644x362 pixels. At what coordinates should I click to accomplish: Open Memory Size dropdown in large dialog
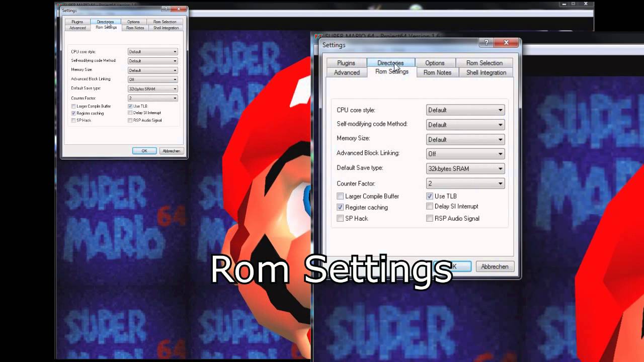(465, 139)
